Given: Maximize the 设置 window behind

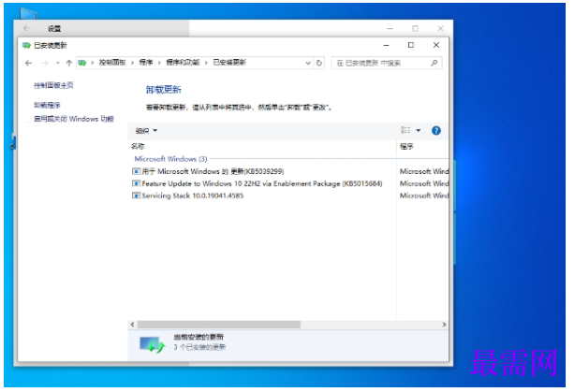Looking at the screenshot, I should point(415,28).
